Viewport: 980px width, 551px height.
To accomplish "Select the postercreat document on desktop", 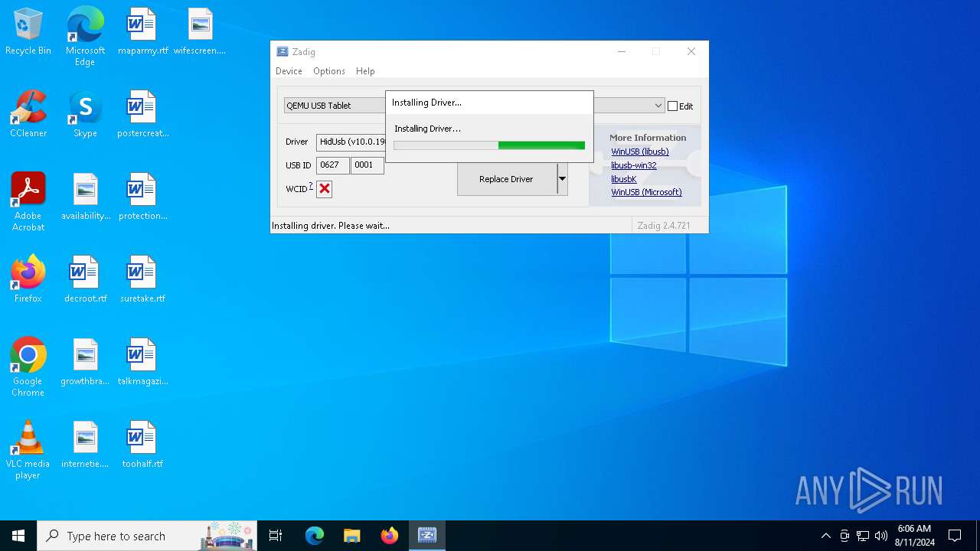I will pos(142,115).
